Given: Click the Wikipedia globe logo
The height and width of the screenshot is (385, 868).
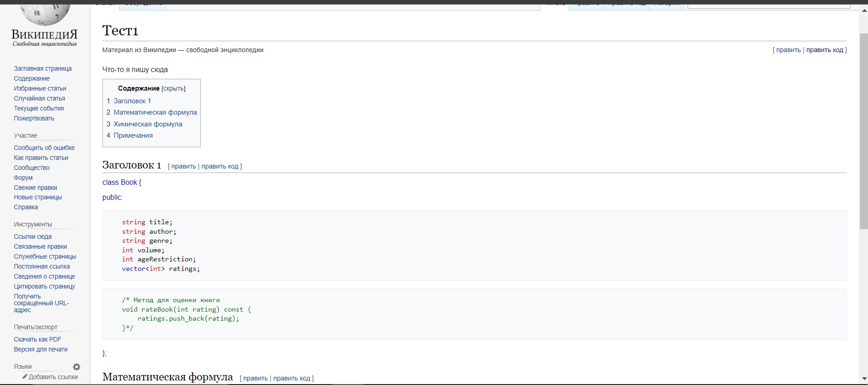Looking at the screenshot, I should click(45, 15).
